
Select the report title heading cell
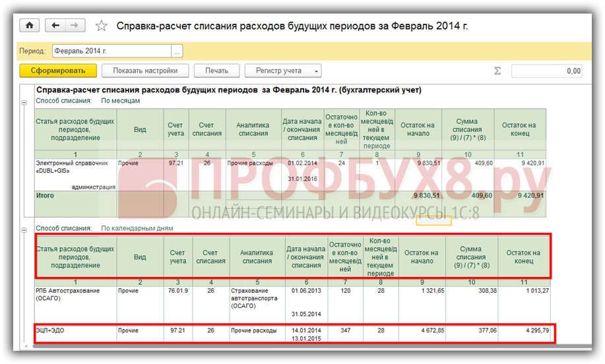pyautogui.click(x=228, y=90)
